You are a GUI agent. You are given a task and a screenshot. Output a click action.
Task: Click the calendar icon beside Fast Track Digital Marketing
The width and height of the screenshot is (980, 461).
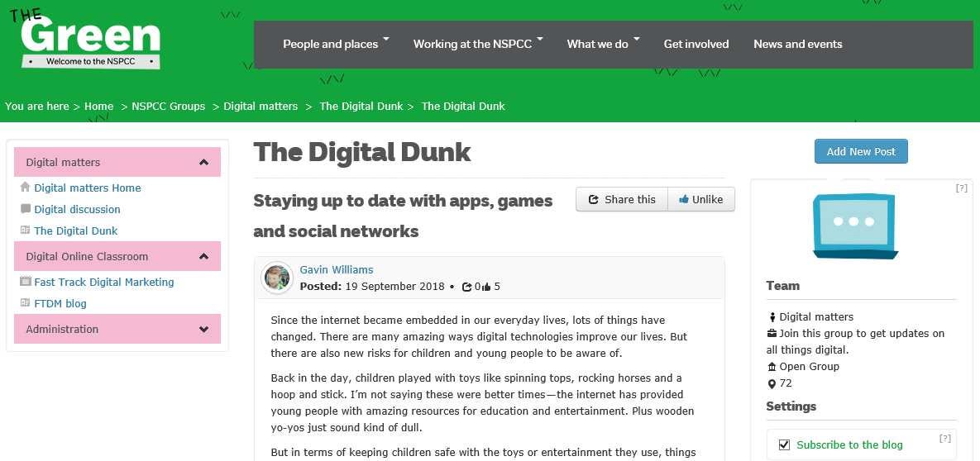pos(25,281)
